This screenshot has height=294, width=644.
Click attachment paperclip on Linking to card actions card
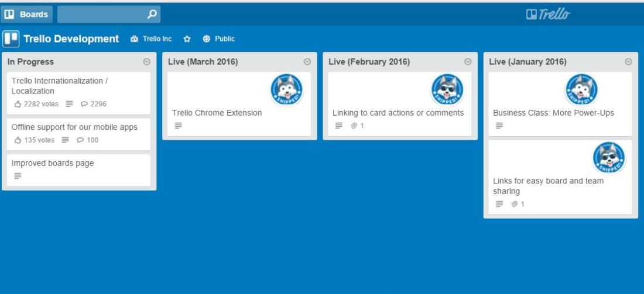coord(354,126)
